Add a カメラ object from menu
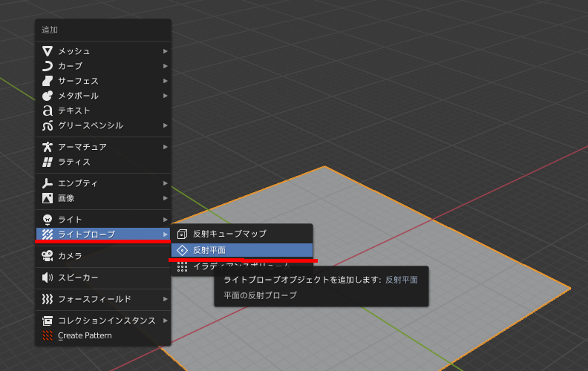This screenshot has height=371, width=588. [x=103, y=256]
